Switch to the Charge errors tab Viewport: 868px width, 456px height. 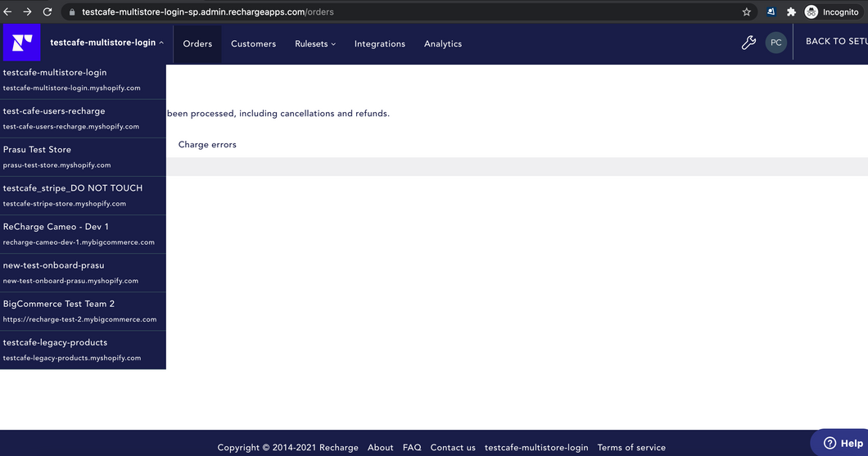[207, 144]
